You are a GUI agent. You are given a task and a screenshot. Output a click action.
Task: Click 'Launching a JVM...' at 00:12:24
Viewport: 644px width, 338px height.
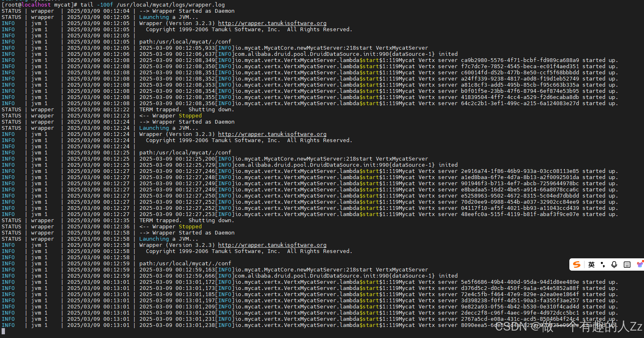point(169,128)
